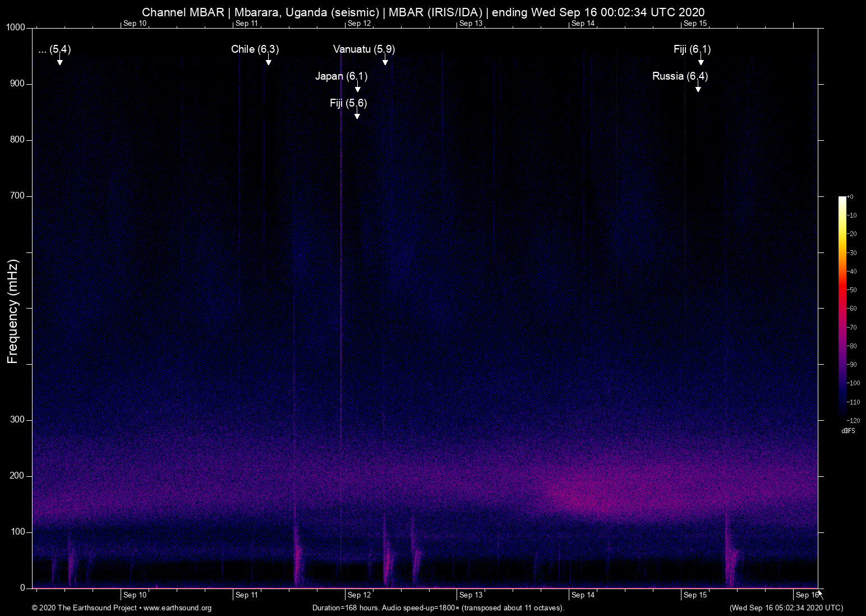Click the arrow marker below Fiji (6.1)
This screenshot has width=866, height=616.
click(701, 61)
